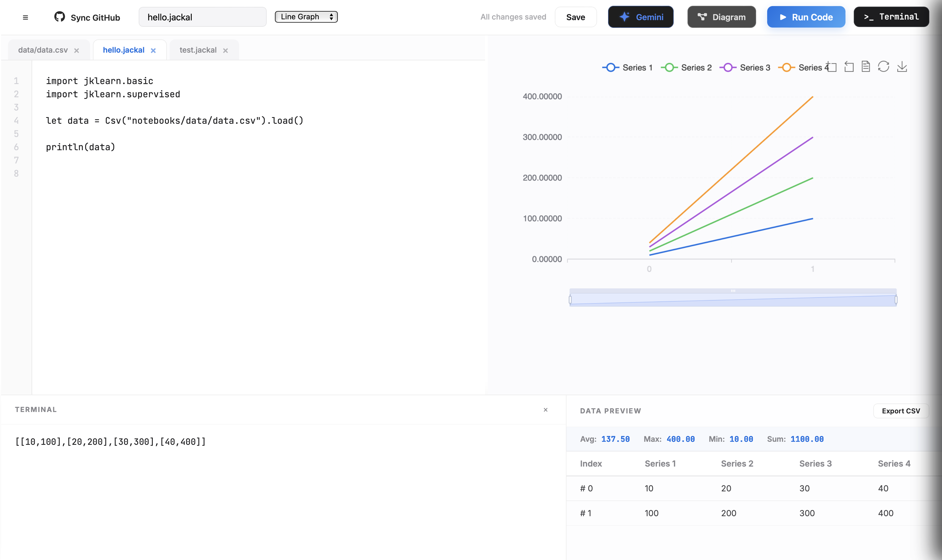Click the Gemini assistant button
The height and width of the screenshot is (560, 942).
click(x=640, y=17)
